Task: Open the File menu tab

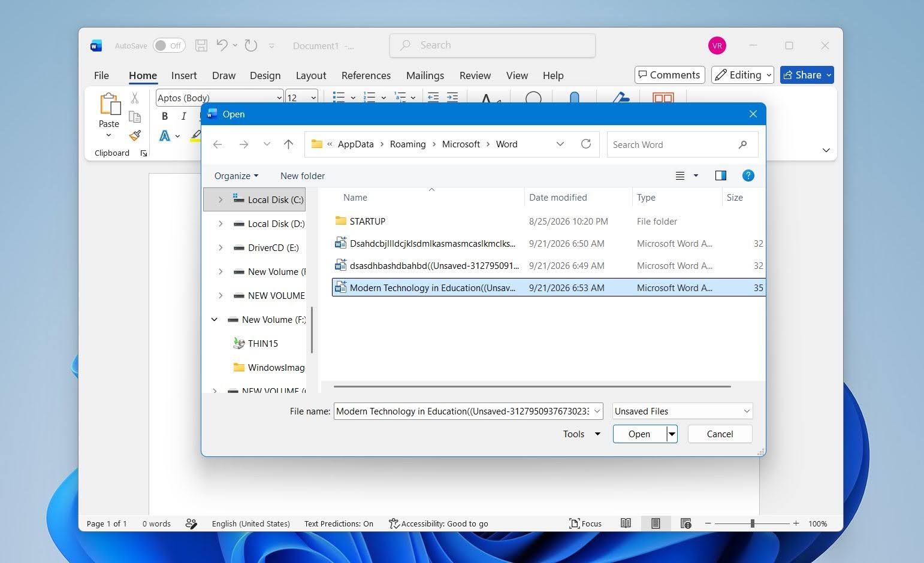Action: pos(101,75)
